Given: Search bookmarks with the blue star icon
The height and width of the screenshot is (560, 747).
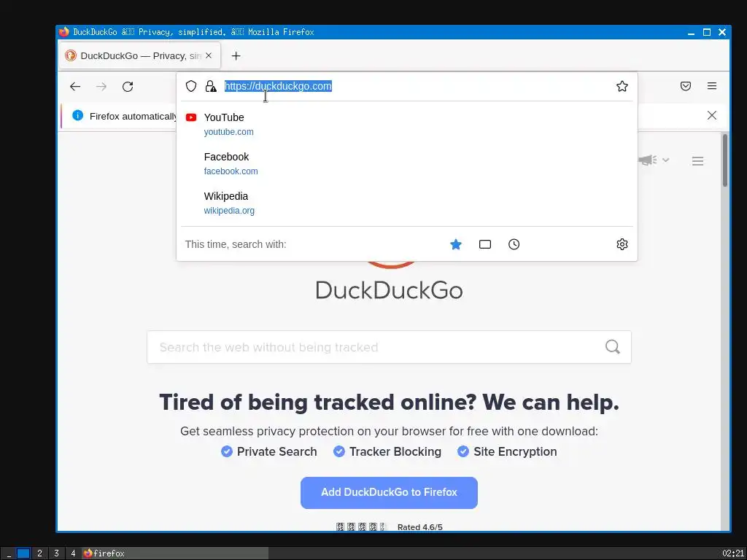Looking at the screenshot, I should [x=456, y=244].
